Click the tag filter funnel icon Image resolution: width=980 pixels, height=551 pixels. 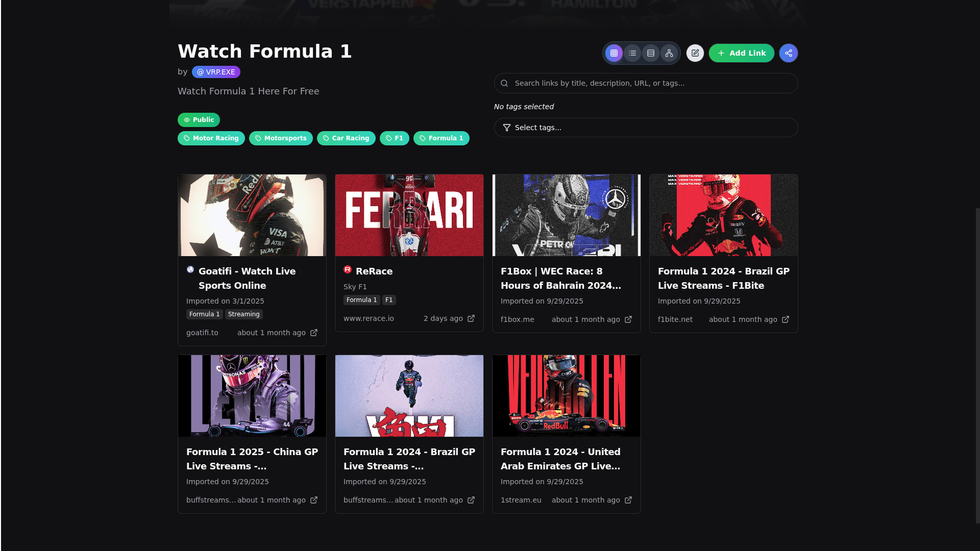coord(507,128)
